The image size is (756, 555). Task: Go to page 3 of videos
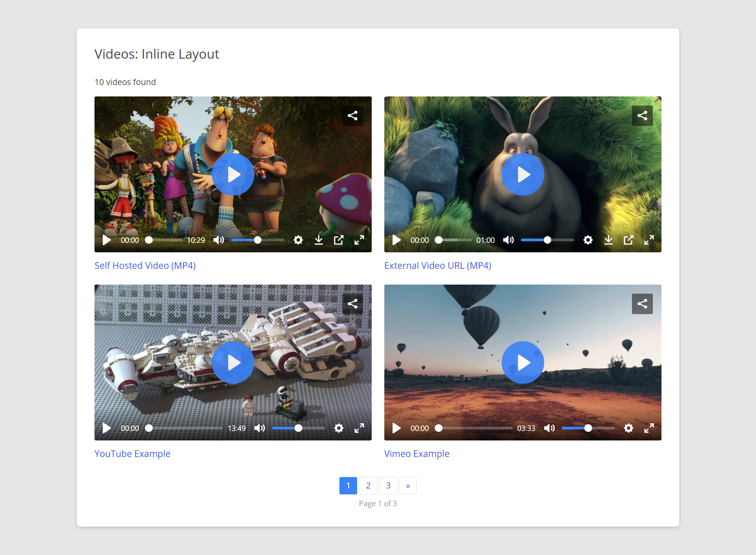point(388,486)
